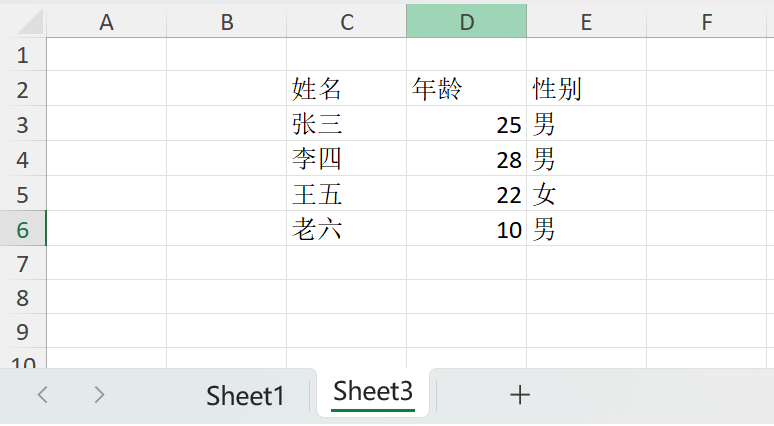
Task: Click the previous sheet navigation arrow
Action: [42, 395]
